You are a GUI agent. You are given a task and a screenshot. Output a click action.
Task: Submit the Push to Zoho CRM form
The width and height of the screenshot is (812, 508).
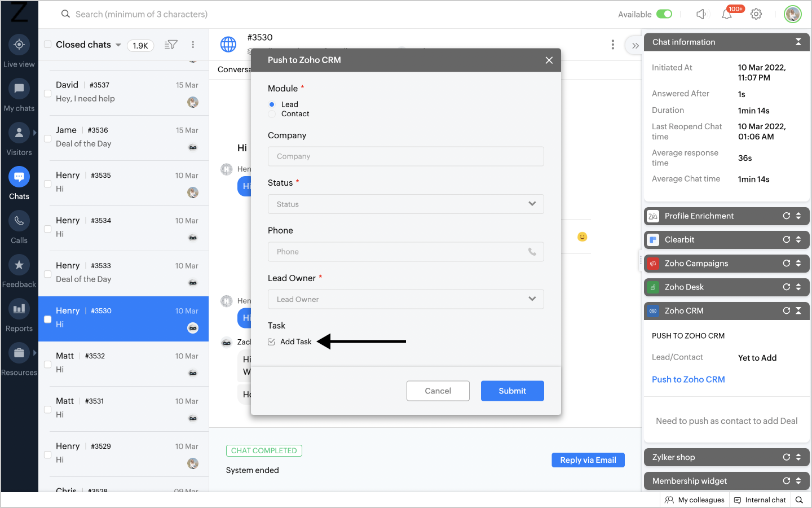click(513, 391)
